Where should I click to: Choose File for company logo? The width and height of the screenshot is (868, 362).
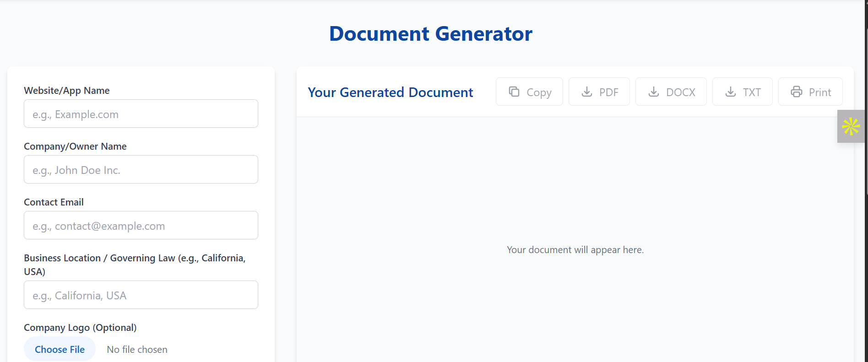point(60,349)
